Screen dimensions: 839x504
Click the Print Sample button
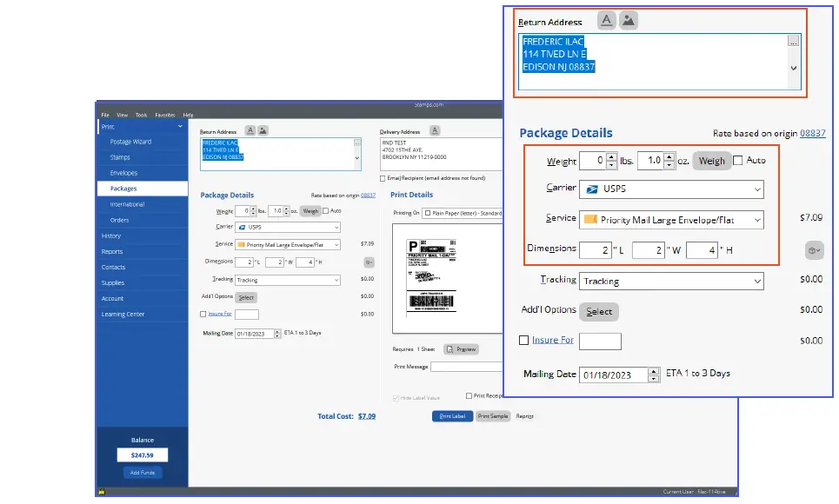[x=493, y=416]
